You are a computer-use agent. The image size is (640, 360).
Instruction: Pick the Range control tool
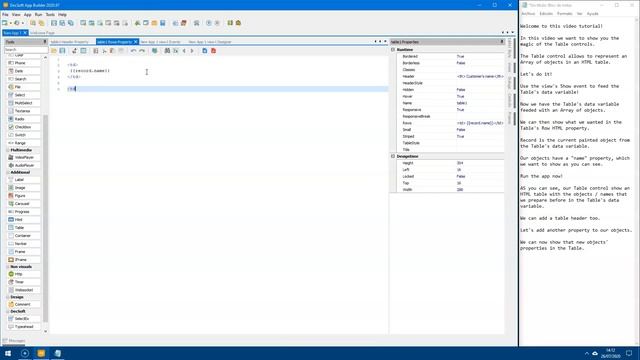pos(24,143)
